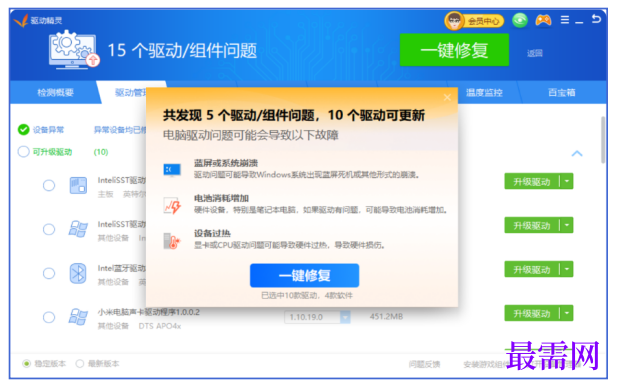This screenshot has width=618, height=387.
Task: Switch to the 驱动管理 tab
Action: [x=130, y=93]
